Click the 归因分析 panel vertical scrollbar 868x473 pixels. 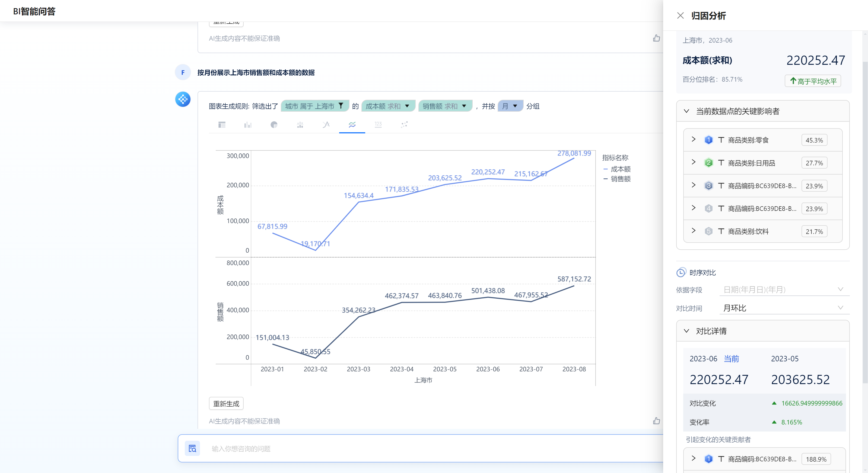[x=865, y=222]
